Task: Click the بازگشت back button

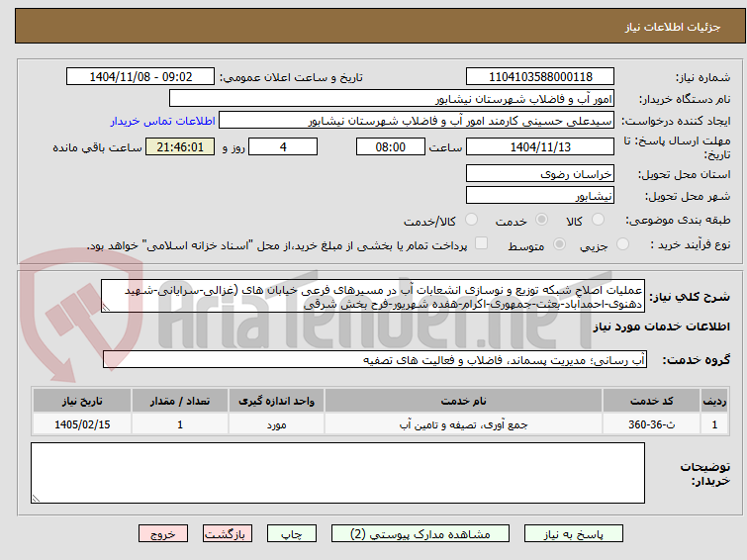Action: (228, 534)
